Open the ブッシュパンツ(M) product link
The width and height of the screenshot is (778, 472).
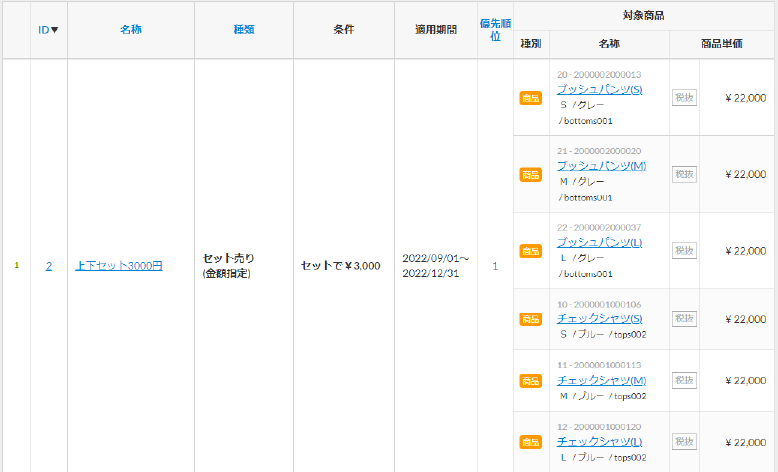[601, 166]
